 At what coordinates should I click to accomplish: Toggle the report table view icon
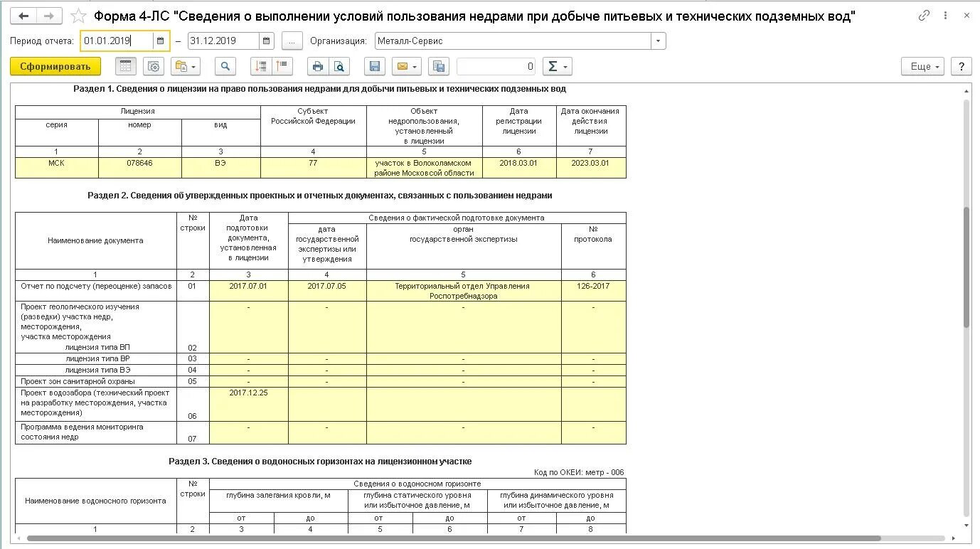(x=126, y=66)
